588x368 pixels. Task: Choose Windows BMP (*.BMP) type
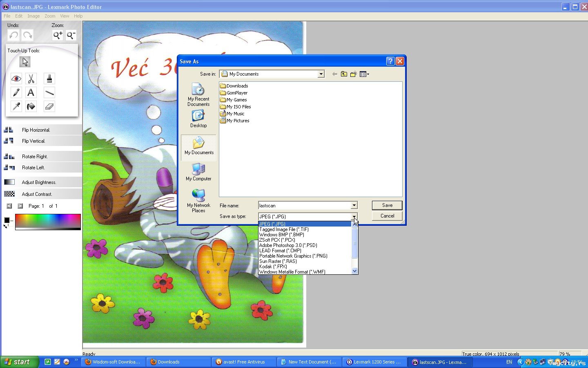coord(305,235)
